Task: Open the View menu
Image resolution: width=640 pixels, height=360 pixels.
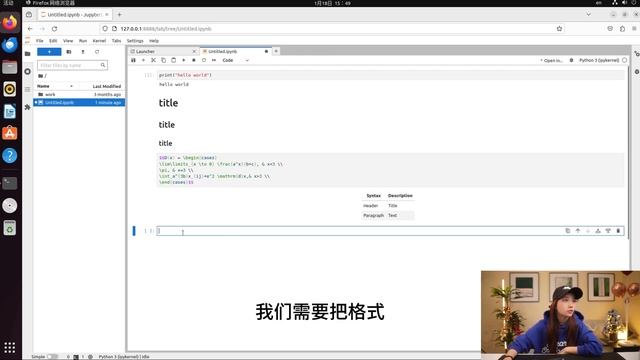Action: (x=68, y=41)
